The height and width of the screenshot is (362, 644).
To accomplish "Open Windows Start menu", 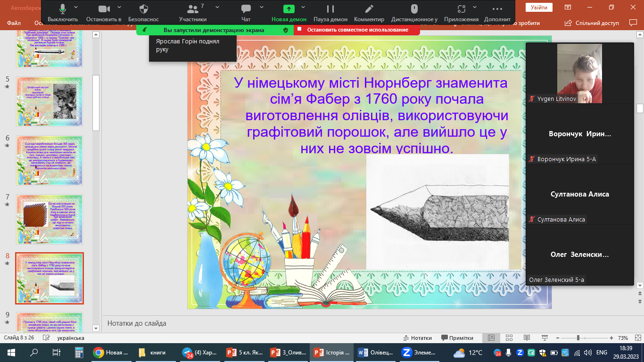I will click(x=11, y=353).
